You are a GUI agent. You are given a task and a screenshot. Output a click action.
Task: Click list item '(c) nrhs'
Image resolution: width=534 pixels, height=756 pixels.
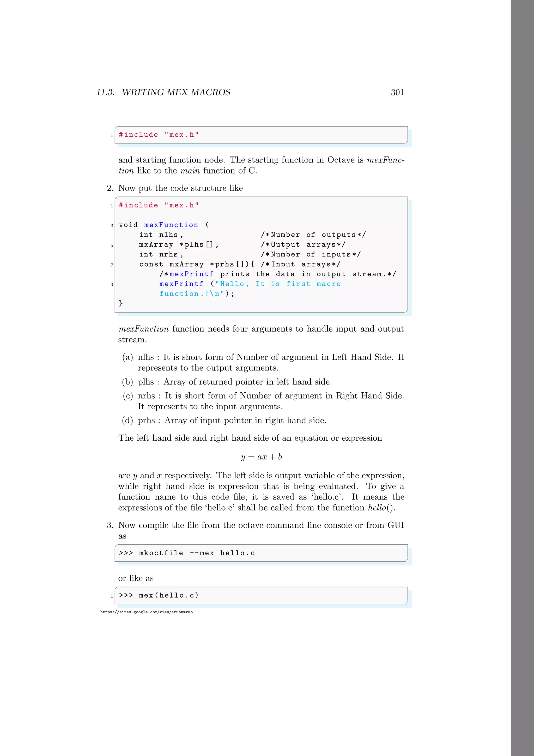click(263, 401)
